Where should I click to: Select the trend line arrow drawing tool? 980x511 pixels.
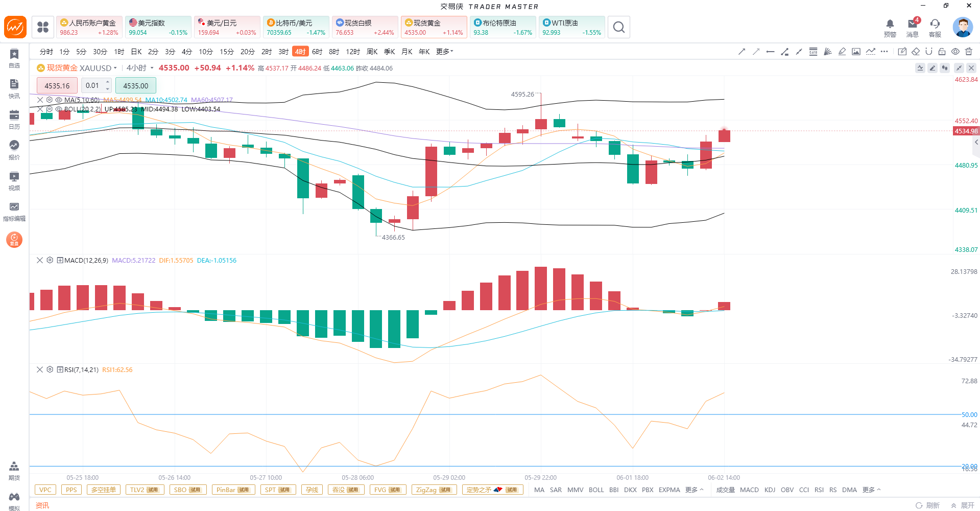[x=742, y=52]
